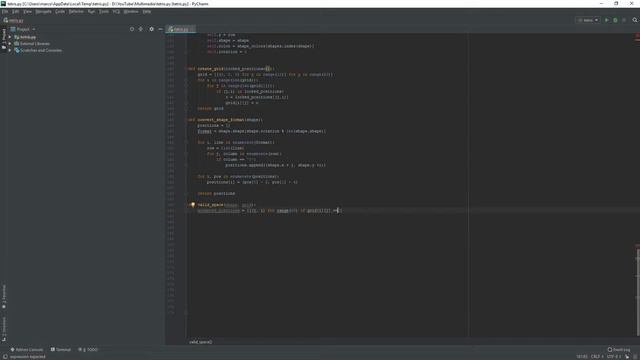The image size is (640, 360).
Task: Open Search Everywhere magnifier icon
Action: (635, 20)
